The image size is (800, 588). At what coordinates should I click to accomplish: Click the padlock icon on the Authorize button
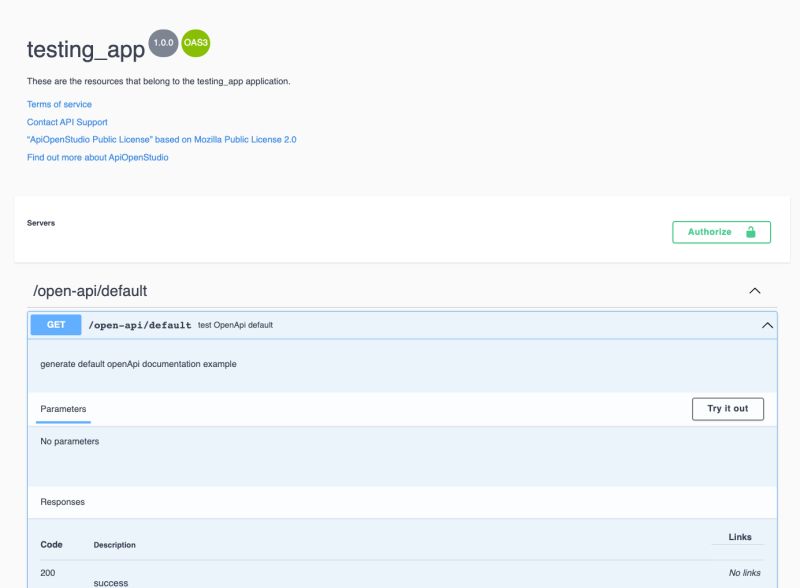click(x=752, y=231)
